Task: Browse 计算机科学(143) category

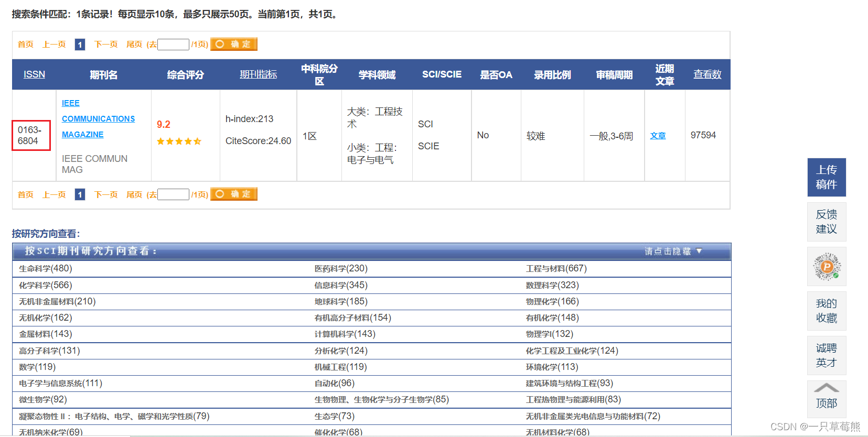Action: pos(345,334)
